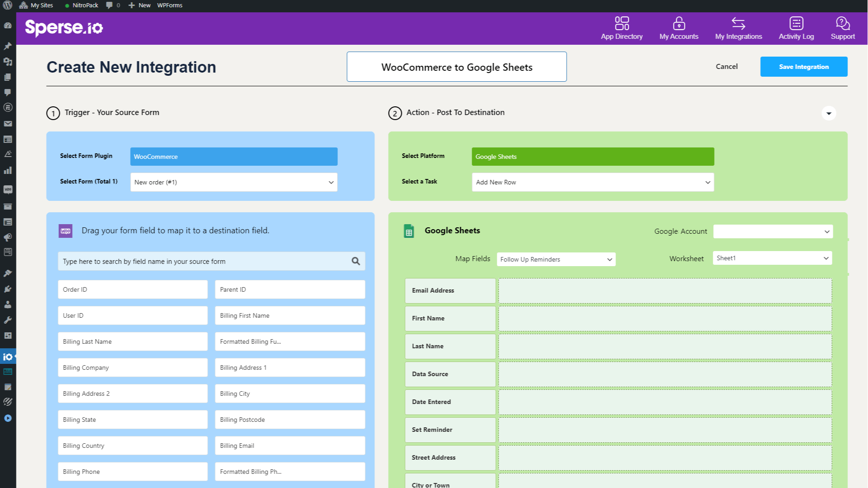The width and height of the screenshot is (868, 488).
Task: Click the WordPress logo in the admin bar
Action: [x=7, y=5]
